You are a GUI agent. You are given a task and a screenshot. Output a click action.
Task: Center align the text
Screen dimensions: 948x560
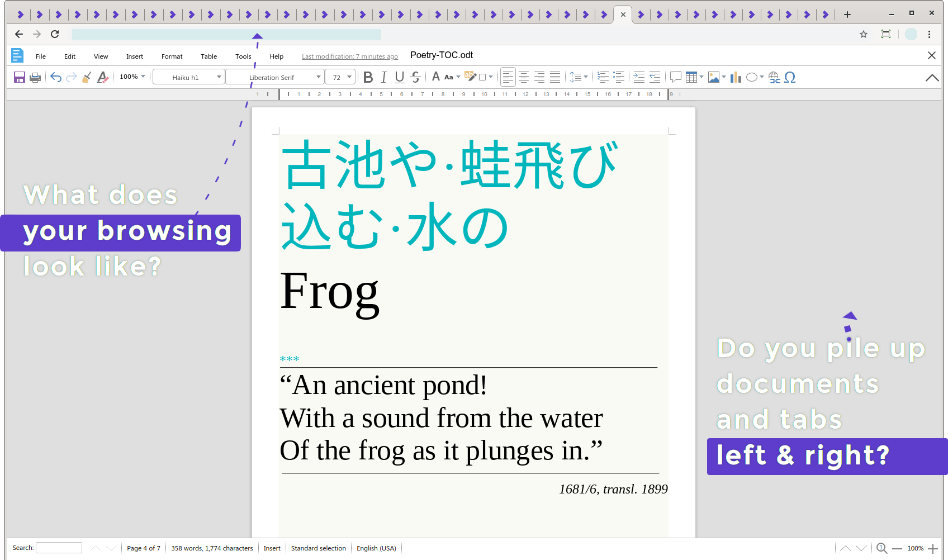point(524,77)
